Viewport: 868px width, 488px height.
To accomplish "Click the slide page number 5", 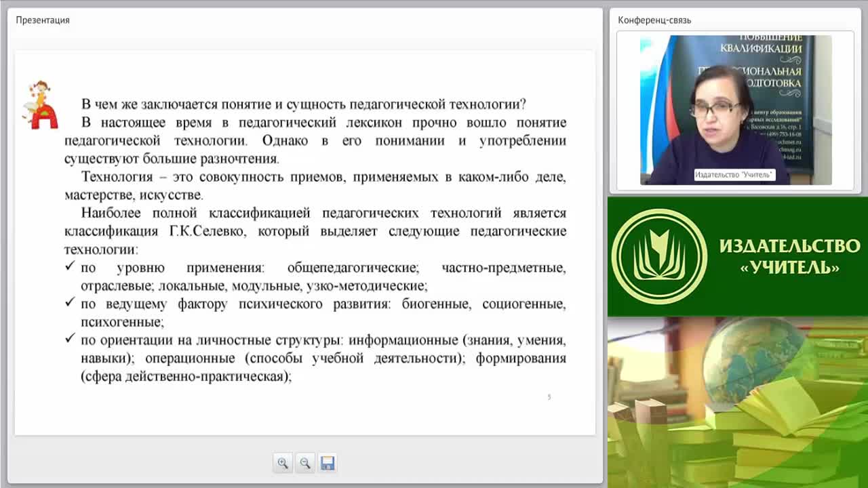I will pos(549,397).
